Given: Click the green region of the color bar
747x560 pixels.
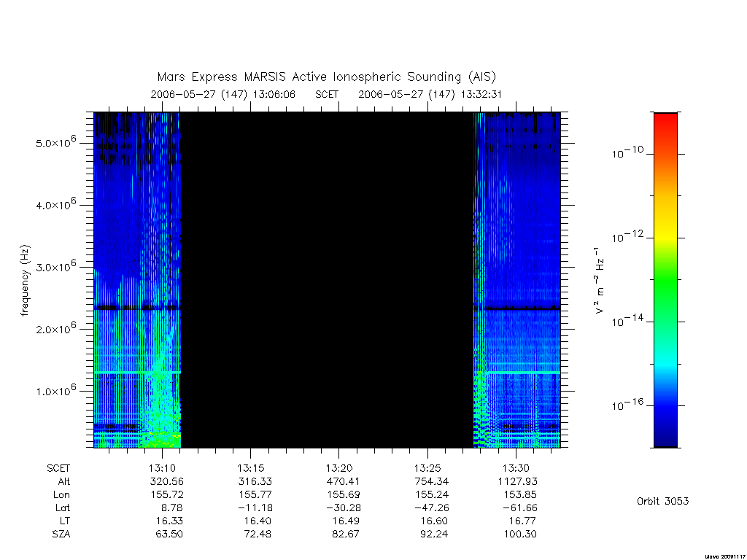Looking at the screenshot, I should [665, 286].
